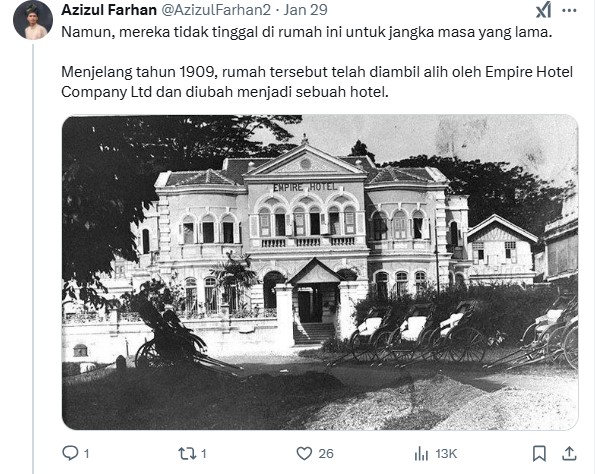Visit the Azizul Farhan display name link
Image resolution: width=595 pixels, height=474 pixels.
click(x=109, y=10)
